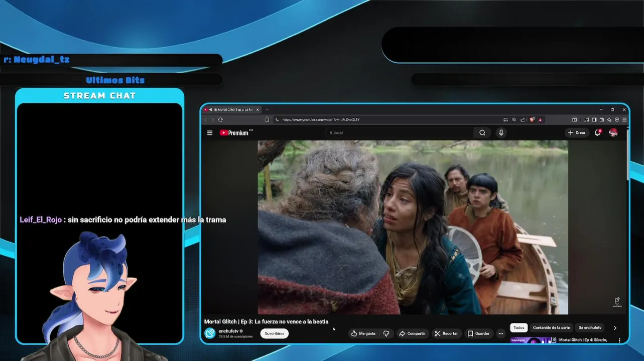Click the Leif_El_Rojo chat username

tap(41, 220)
